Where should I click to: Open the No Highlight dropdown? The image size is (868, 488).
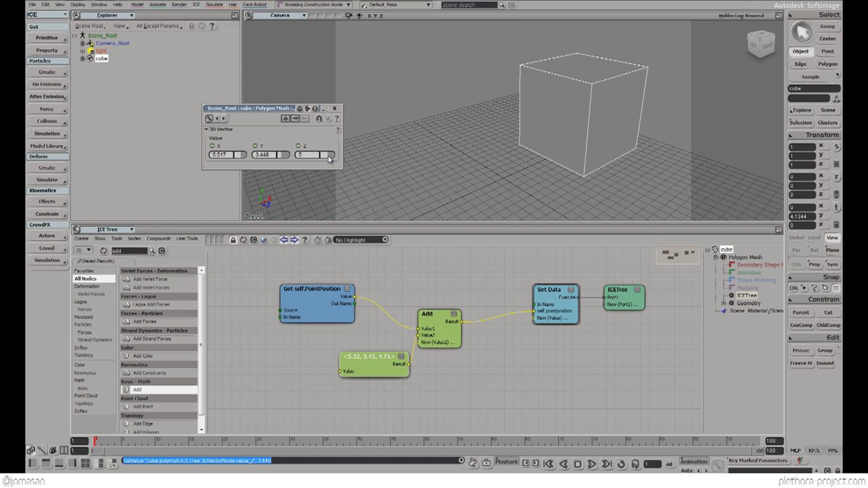coord(361,240)
